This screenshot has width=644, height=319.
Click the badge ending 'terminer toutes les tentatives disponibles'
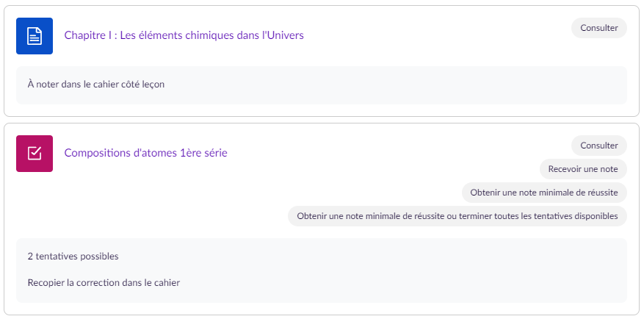point(457,216)
